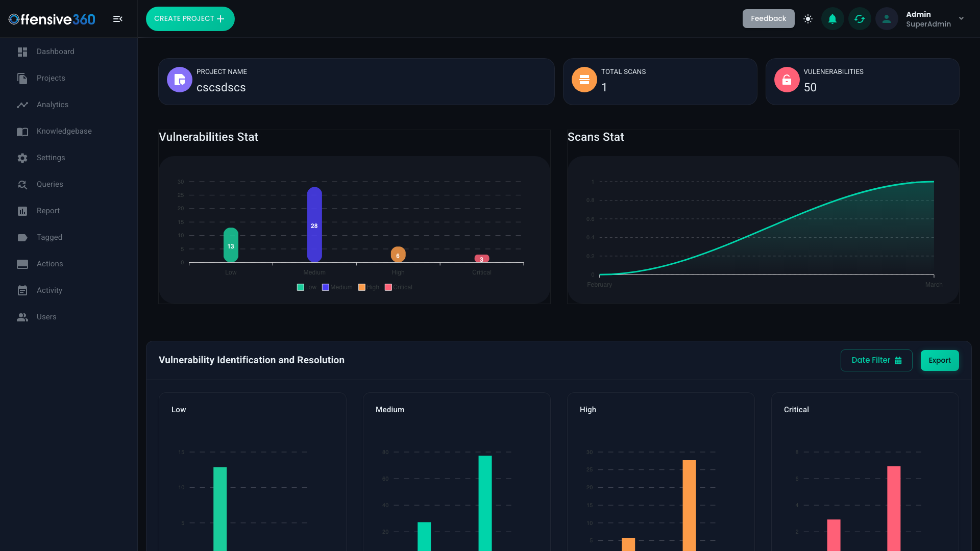Screen dimensions: 980x551
Task: Open the Queries icon in sidebar
Action: pos(23,184)
